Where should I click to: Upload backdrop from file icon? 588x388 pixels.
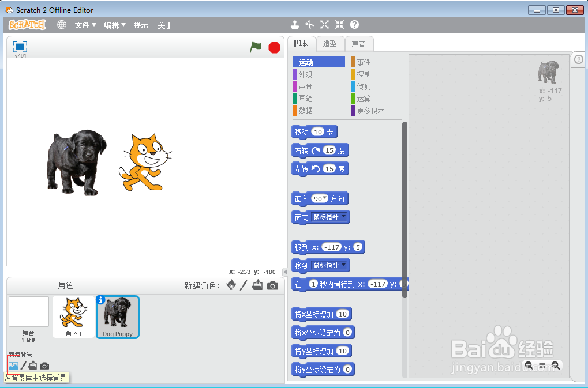pyautogui.click(x=33, y=365)
